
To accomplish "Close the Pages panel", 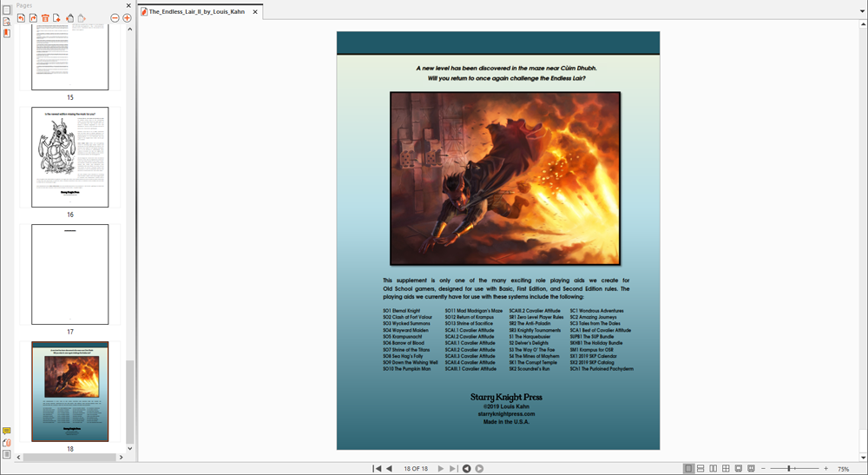I will coord(128,5).
